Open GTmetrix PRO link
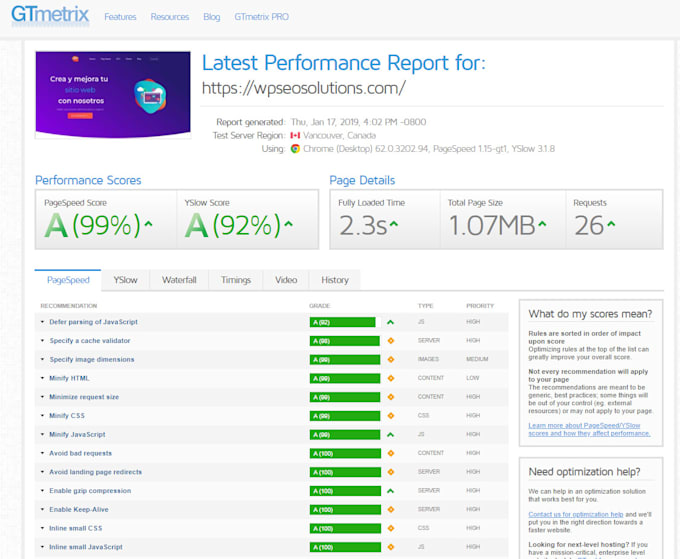This screenshot has width=680, height=559. pos(262,17)
